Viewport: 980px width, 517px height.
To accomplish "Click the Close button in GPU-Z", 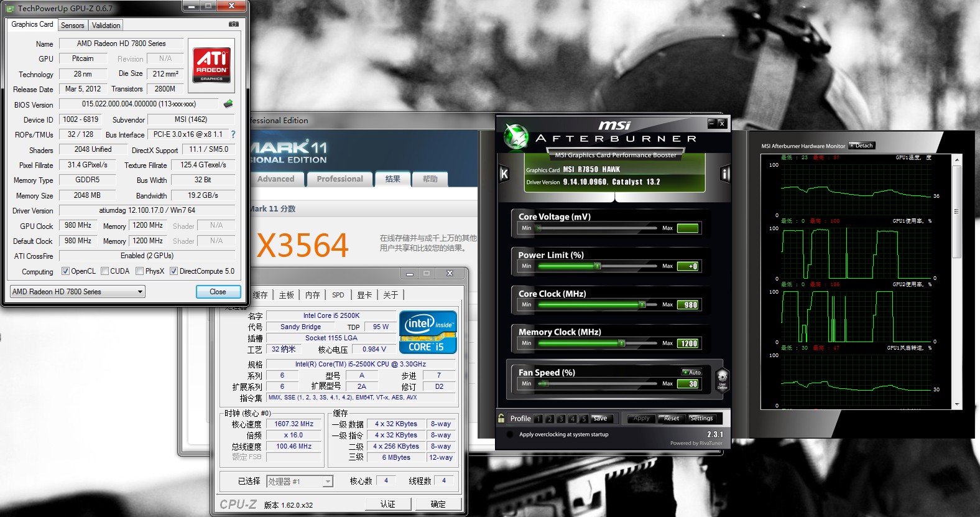I will pos(218,292).
